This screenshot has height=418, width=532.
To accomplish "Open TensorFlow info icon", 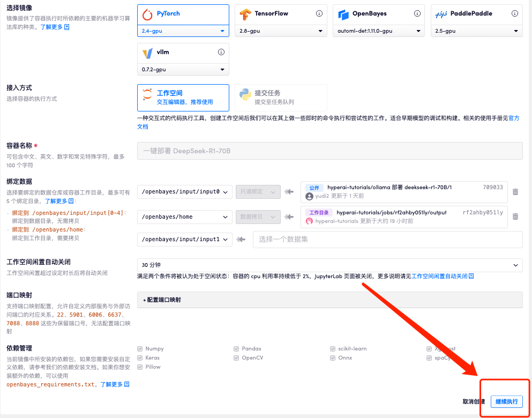I will pyautogui.click(x=319, y=13).
